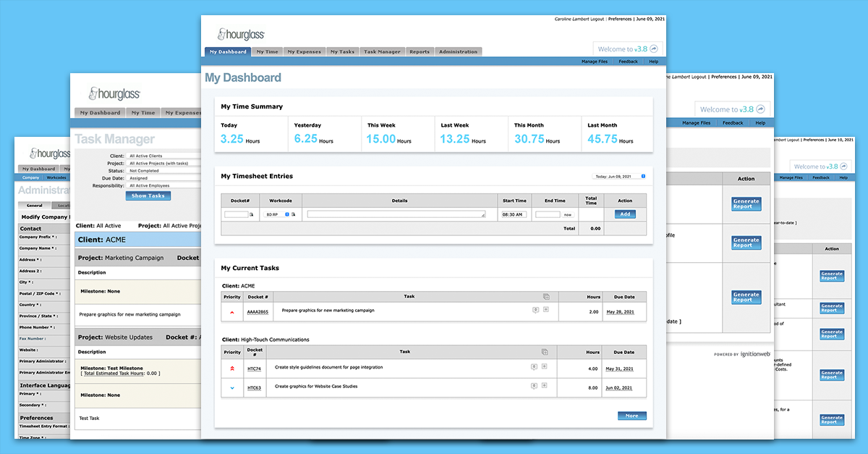Open the Workcode BD:RP dropdown
This screenshot has height=454, width=868.
tap(278, 214)
